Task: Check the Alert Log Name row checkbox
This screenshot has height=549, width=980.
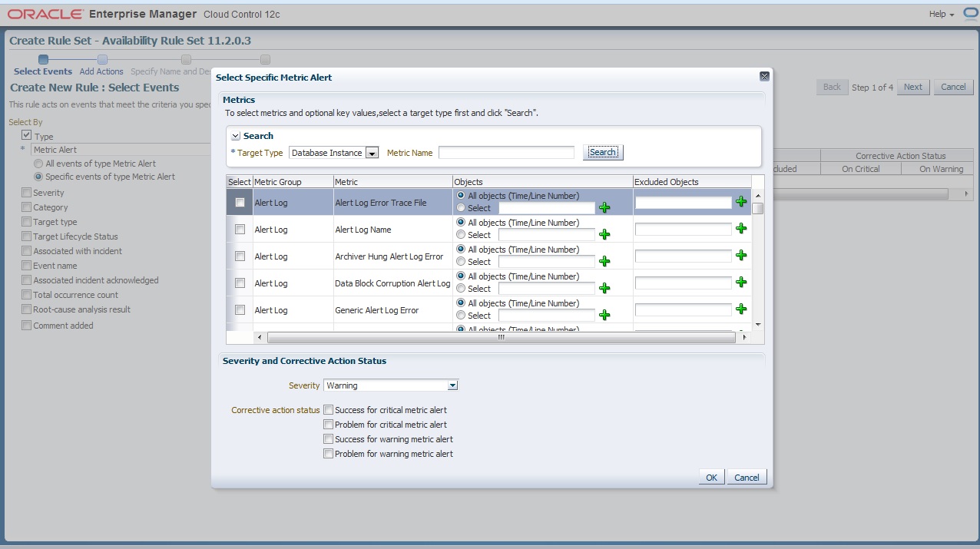Action: (x=240, y=230)
